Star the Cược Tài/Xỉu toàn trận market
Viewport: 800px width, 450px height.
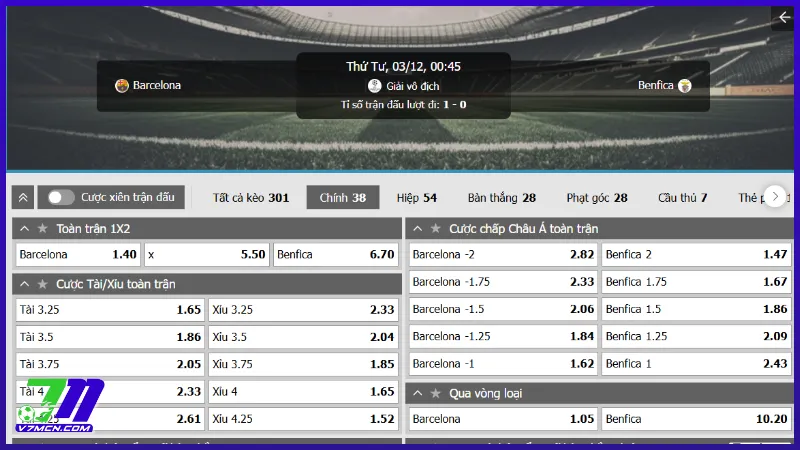(42, 284)
